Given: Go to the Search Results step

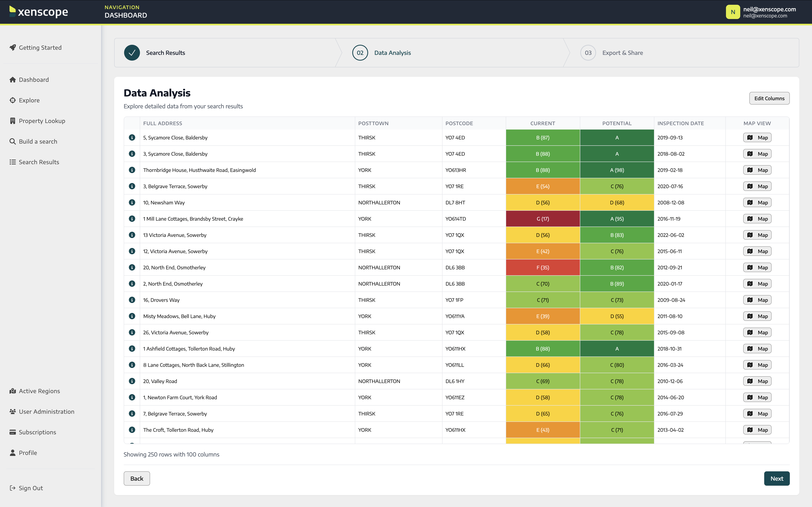Looking at the screenshot, I should [x=165, y=53].
